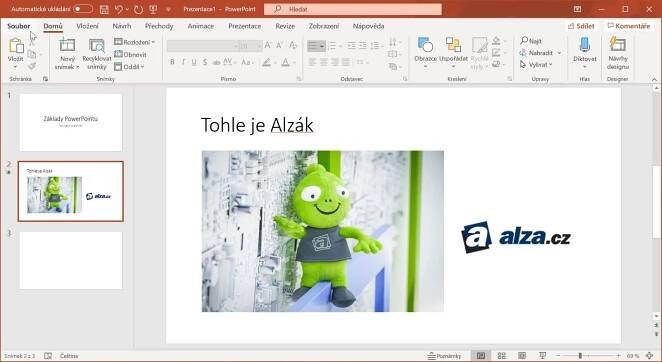Switch to Slide Sorter view icon
The image size is (662, 362).
(x=502, y=356)
